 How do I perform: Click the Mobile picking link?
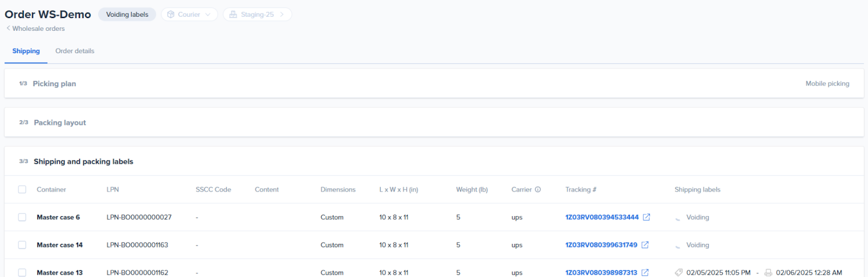tap(827, 83)
